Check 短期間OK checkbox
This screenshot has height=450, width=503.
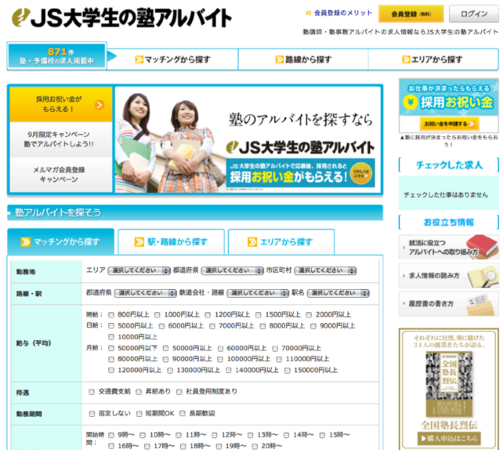139,414
